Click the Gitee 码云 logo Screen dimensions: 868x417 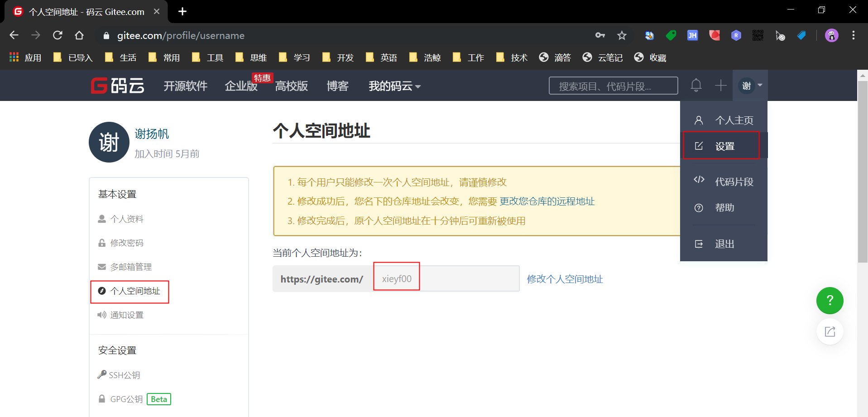(x=117, y=86)
